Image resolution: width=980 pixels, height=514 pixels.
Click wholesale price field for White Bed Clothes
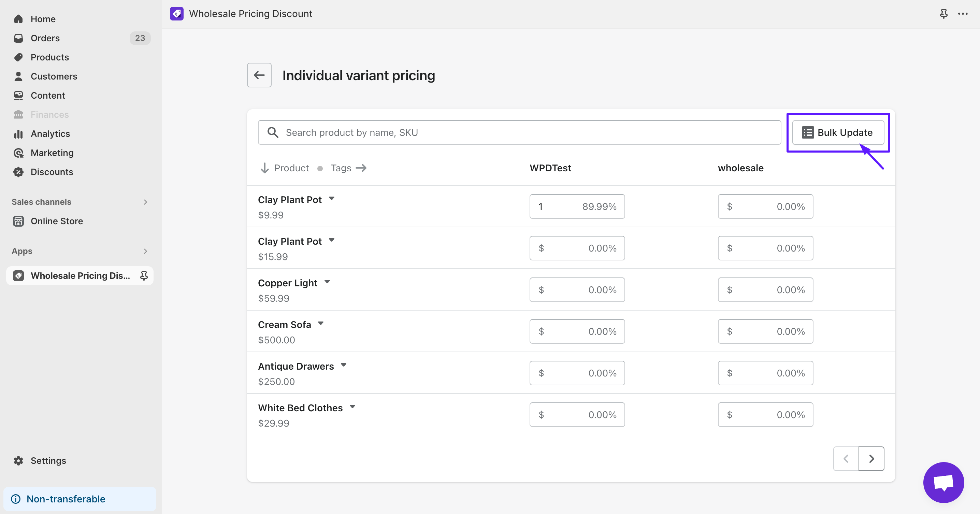pyautogui.click(x=765, y=415)
